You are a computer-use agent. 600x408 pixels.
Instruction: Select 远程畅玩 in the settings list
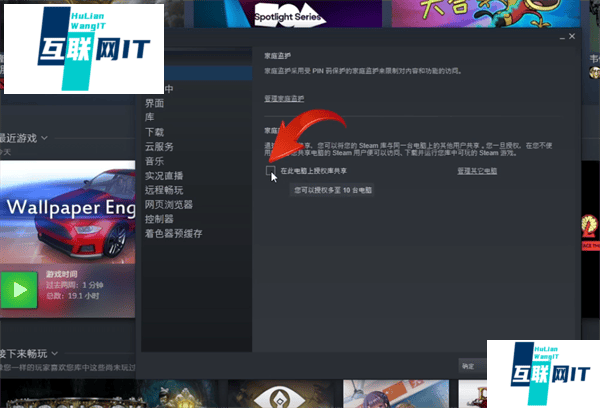point(163,190)
